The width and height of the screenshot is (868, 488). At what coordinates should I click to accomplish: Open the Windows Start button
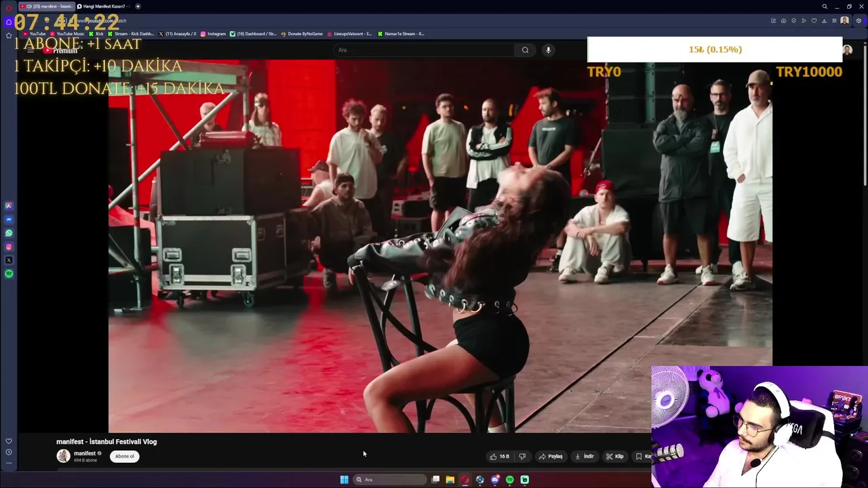[344, 480]
